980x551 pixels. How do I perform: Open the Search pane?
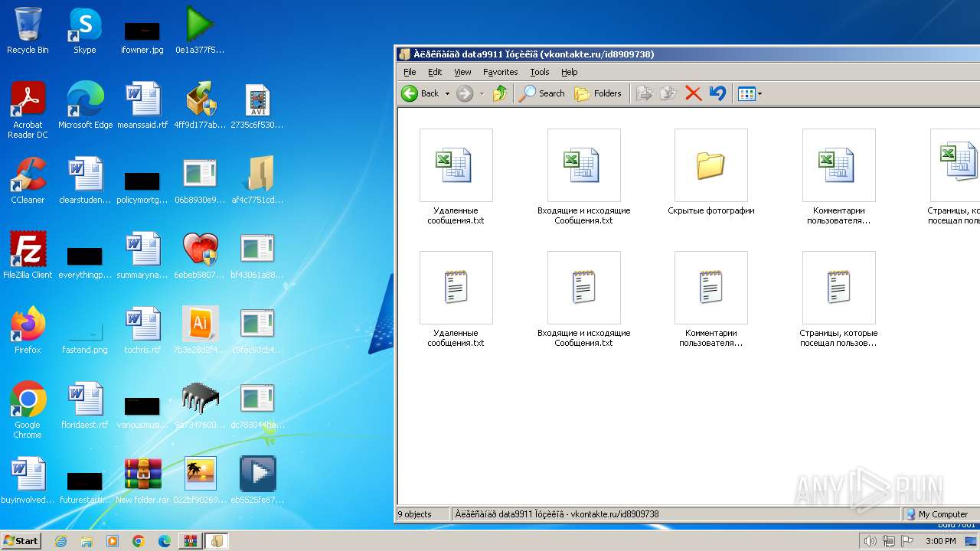point(541,93)
